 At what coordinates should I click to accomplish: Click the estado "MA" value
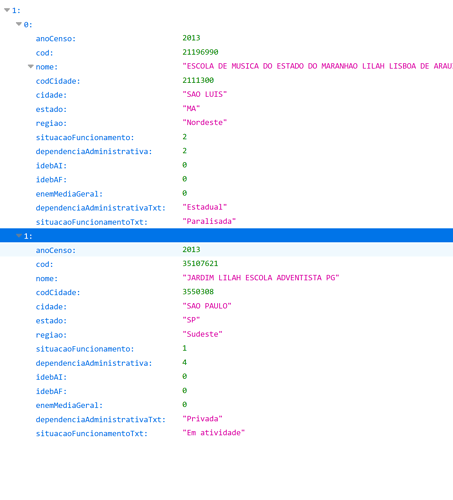pos(191,109)
